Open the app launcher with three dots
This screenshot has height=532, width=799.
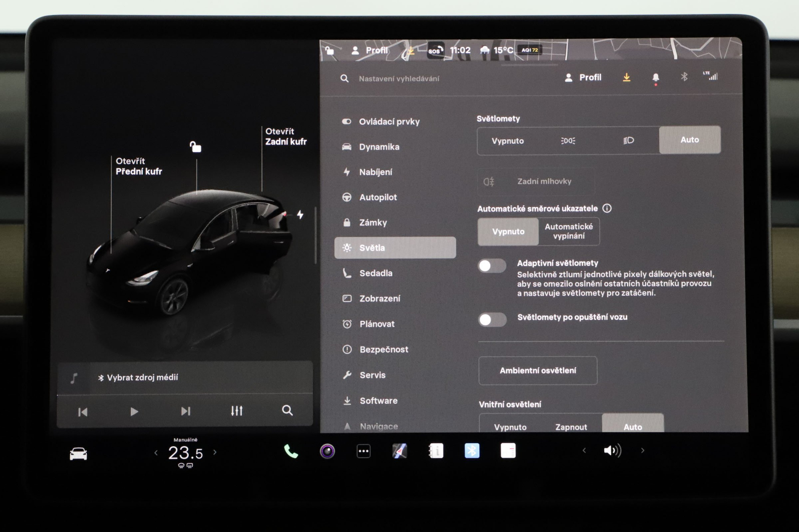click(364, 451)
